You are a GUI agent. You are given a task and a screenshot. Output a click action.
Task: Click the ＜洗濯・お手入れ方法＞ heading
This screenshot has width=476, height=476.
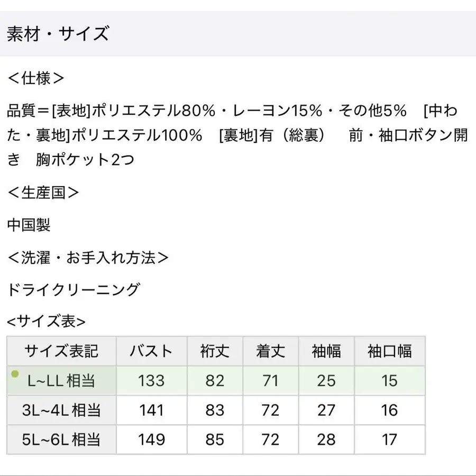88,258
